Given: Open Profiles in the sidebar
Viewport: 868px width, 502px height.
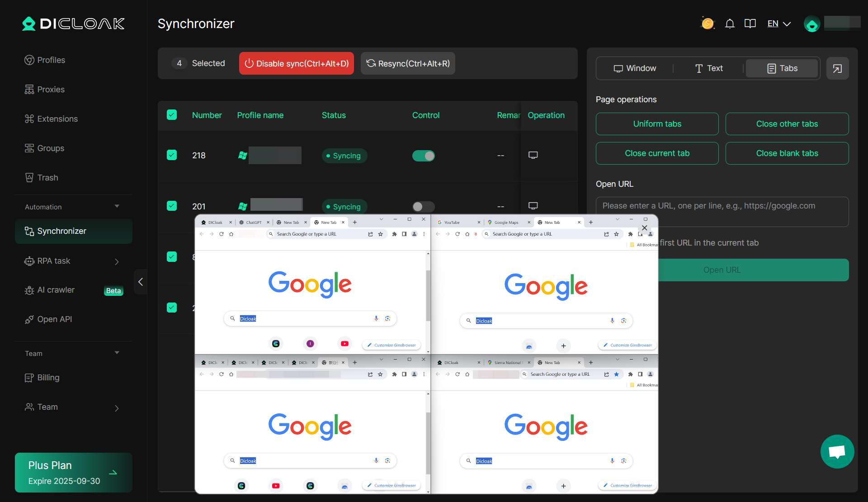Looking at the screenshot, I should tap(74, 60).
